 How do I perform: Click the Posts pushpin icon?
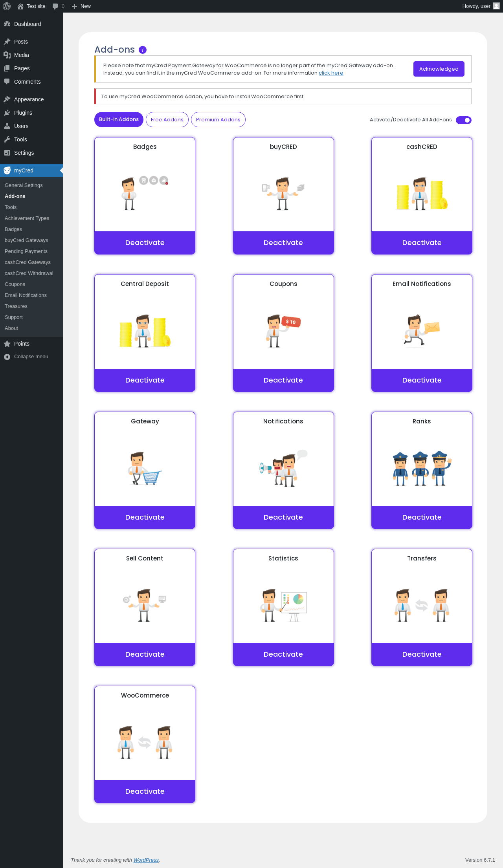tap(7, 42)
